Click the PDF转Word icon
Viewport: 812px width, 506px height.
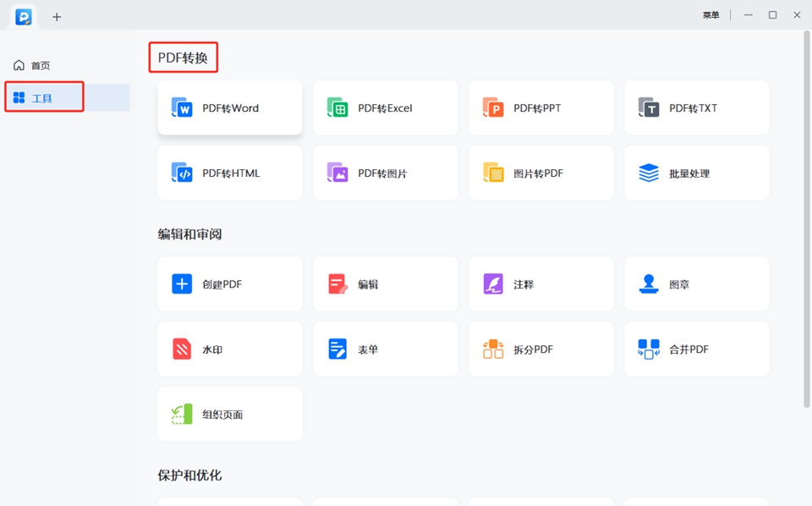[x=182, y=107]
